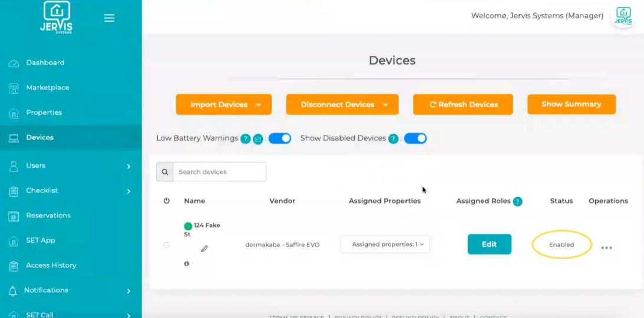This screenshot has width=644, height=318.
Task: Click the Operations column header
Action: 608,201
